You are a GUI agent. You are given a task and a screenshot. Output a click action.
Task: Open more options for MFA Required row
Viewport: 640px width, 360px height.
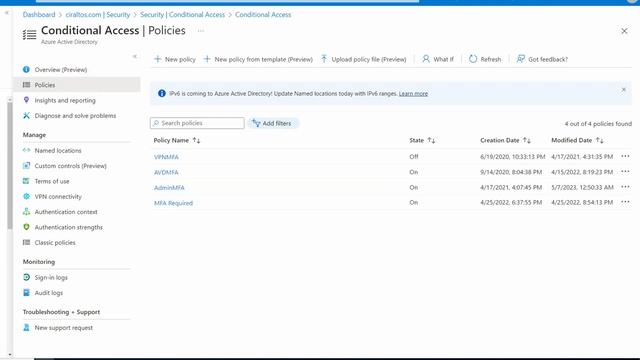click(x=625, y=202)
